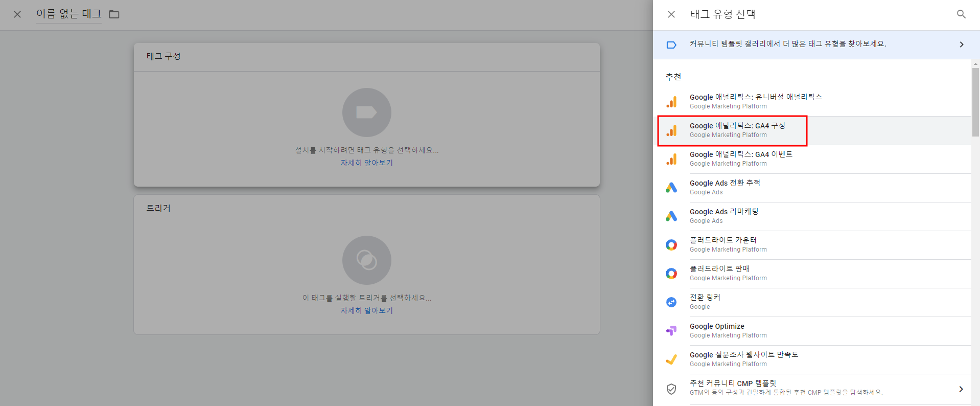The height and width of the screenshot is (406, 980).
Task: Click 플러드라이트 판매 ring icon
Action: (671, 274)
